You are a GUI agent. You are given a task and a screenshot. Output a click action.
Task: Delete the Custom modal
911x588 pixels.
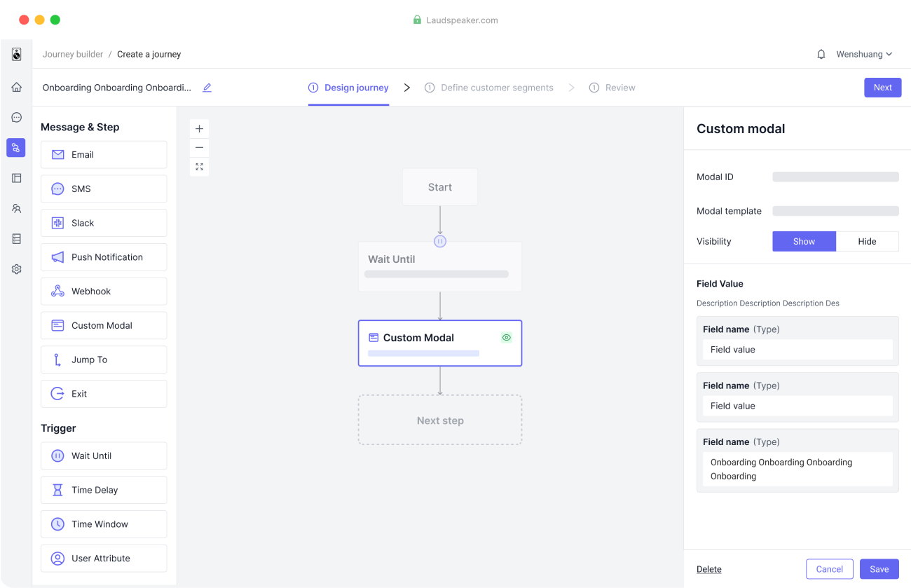click(x=708, y=568)
